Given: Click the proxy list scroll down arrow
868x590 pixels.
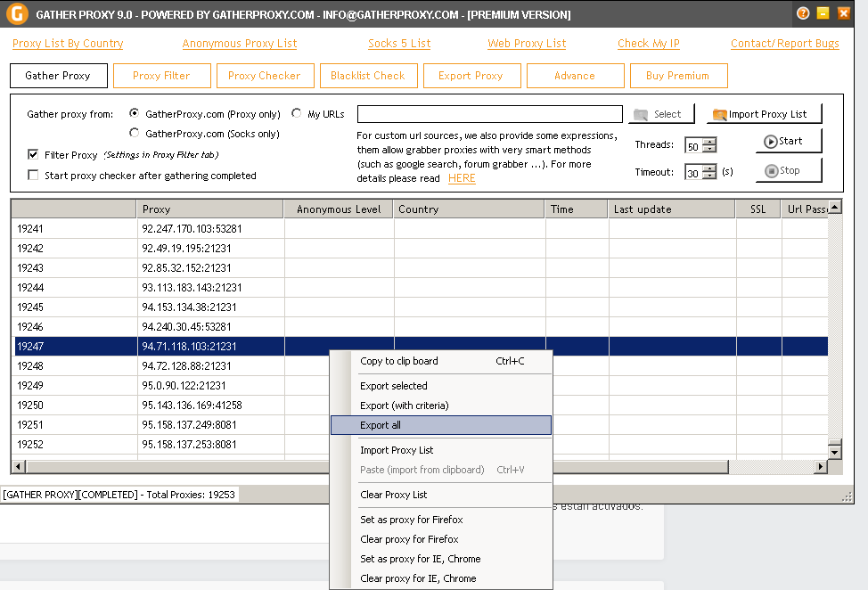Looking at the screenshot, I should [x=835, y=452].
